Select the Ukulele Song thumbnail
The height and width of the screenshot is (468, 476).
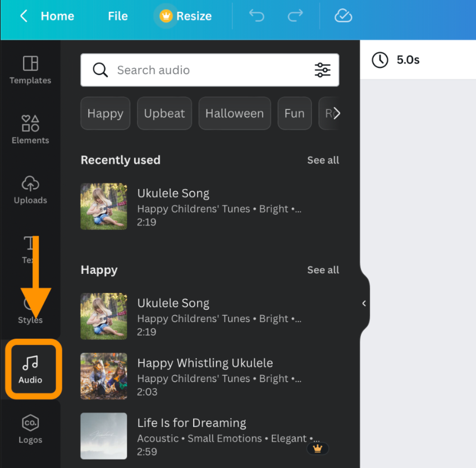[x=103, y=206]
